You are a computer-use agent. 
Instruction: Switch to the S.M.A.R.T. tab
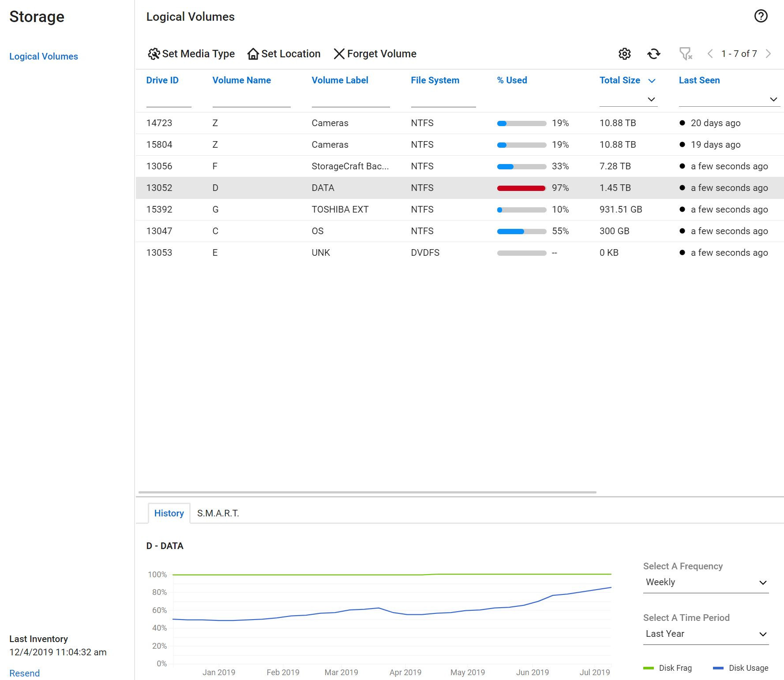218,513
